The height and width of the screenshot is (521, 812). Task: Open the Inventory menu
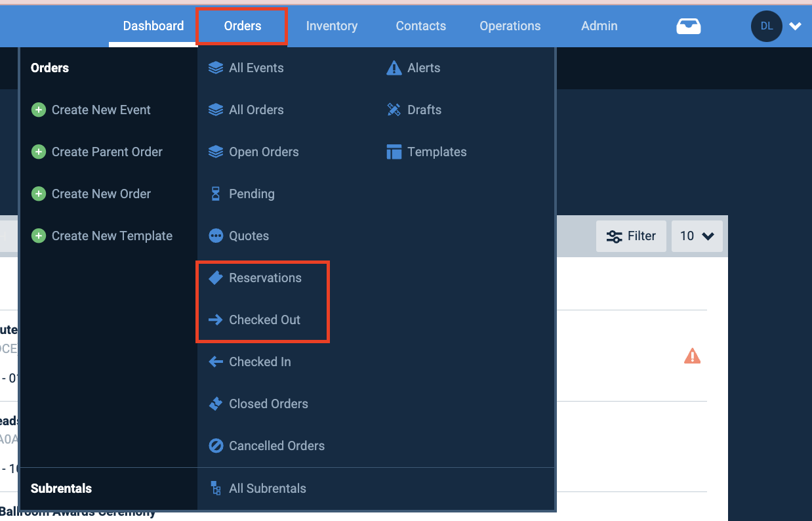(332, 26)
